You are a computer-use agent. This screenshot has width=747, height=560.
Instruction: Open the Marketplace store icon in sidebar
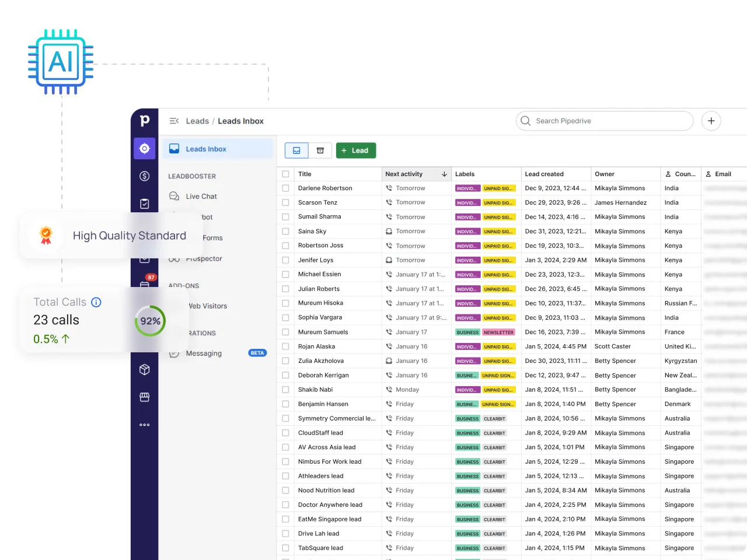pos(145,397)
